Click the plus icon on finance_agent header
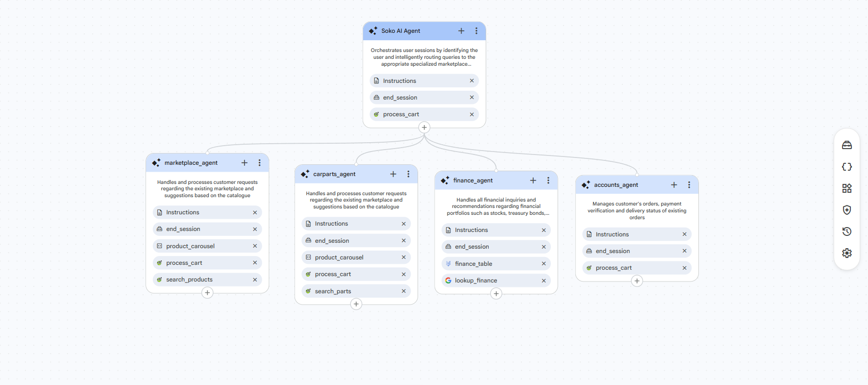This screenshot has height=385, width=868. (533, 180)
